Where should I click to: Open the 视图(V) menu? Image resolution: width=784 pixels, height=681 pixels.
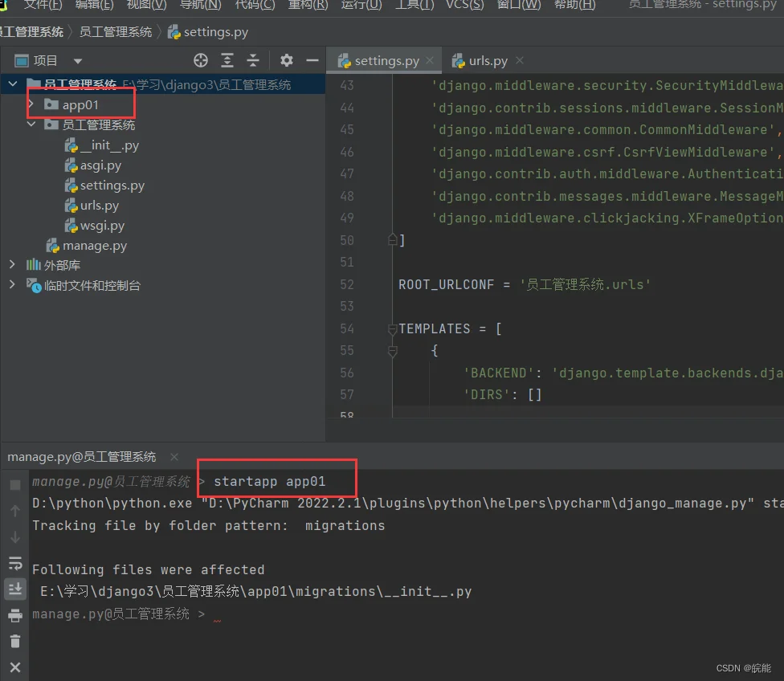146,5
